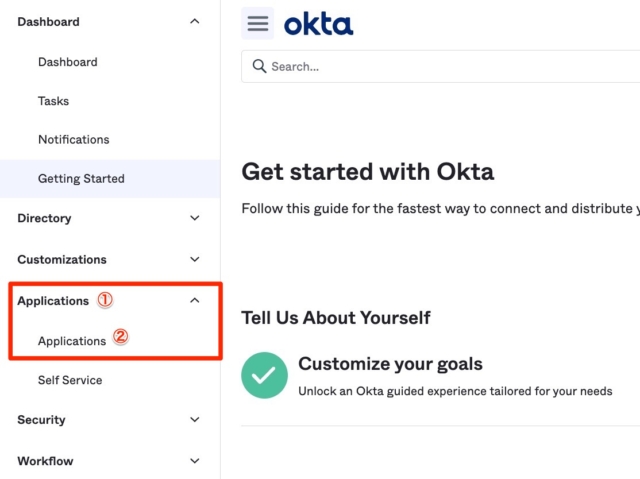The height and width of the screenshot is (479, 640).
Task: Select Getting Started in sidebar
Action: pyautogui.click(x=110, y=179)
